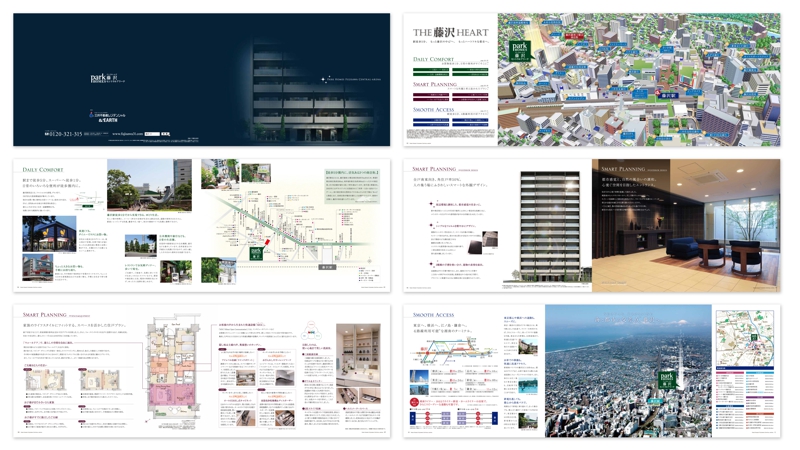Click "Smooth Access" in THE 藤沢 HEART index
The width and height of the screenshot is (800, 450).
(x=433, y=109)
